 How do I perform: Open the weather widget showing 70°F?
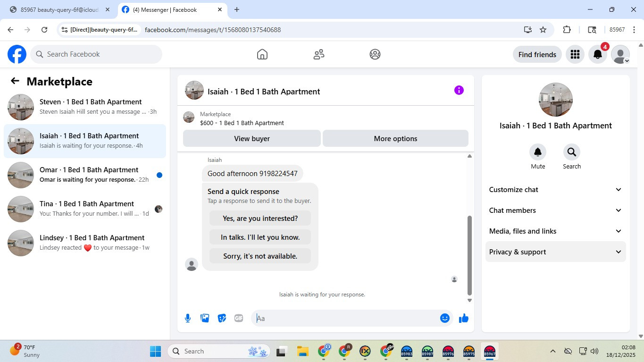pos(25,351)
